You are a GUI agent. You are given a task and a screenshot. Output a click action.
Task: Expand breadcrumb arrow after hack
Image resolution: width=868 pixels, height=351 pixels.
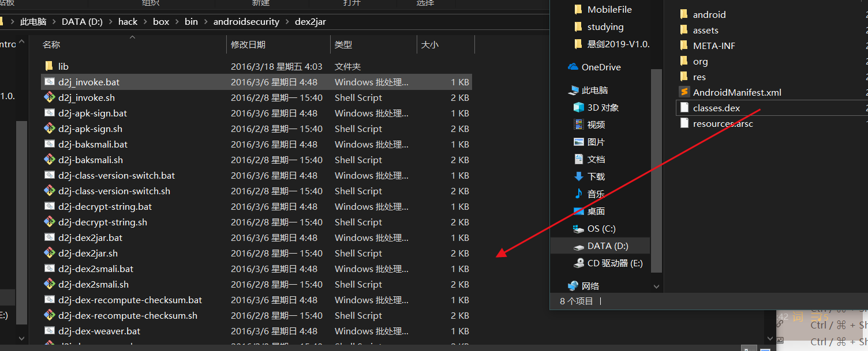[145, 21]
